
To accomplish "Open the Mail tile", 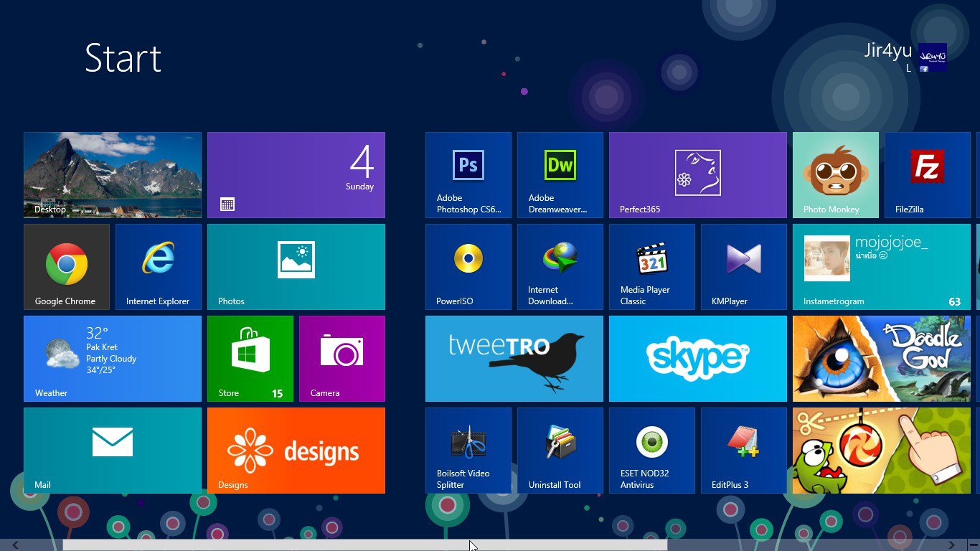I will 113,451.
